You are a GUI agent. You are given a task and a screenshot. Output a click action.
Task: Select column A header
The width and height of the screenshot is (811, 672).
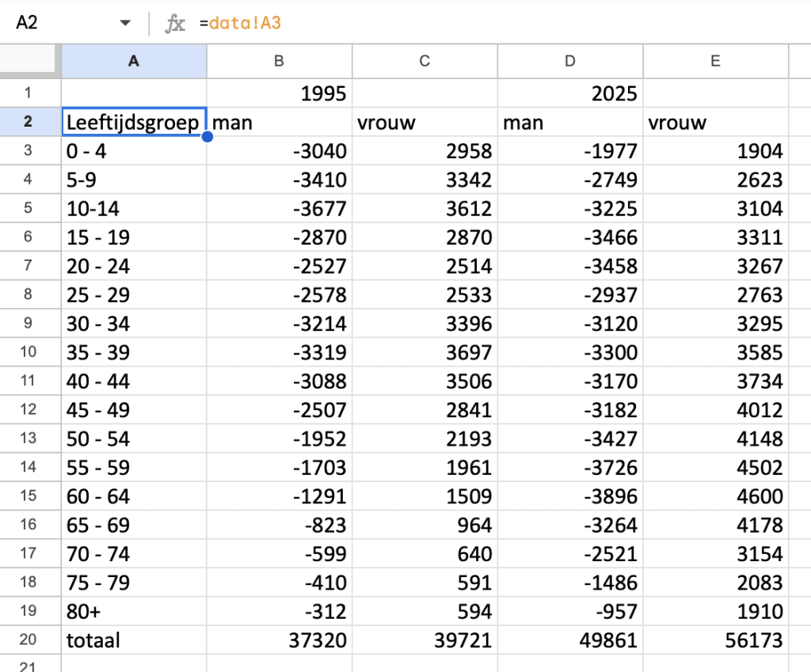coord(134,61)
